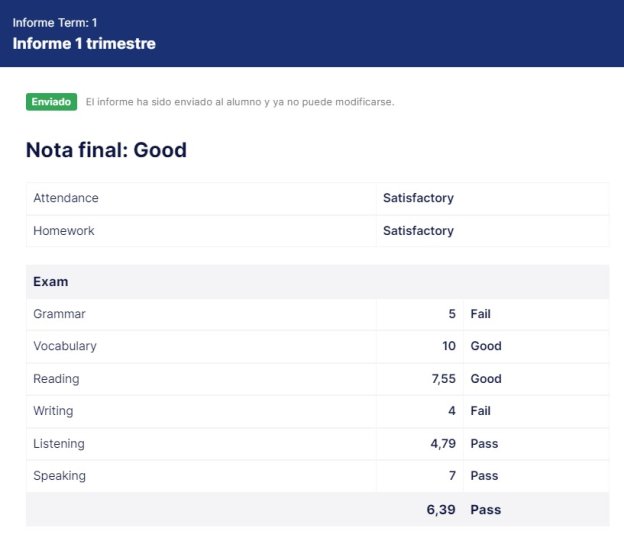Viewport: 624px width, 547px height.
Task: Click the Fail result next to Grammar
Action: tap(480, 314)
